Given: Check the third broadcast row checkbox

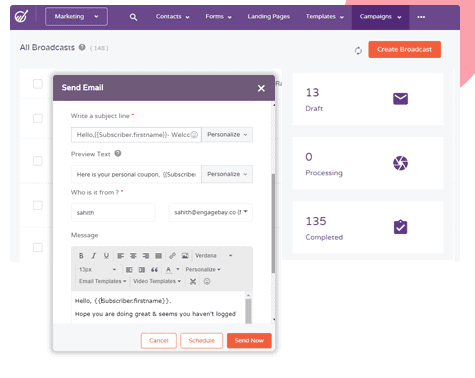Looking at the screenshot, I should coord(38,161).
